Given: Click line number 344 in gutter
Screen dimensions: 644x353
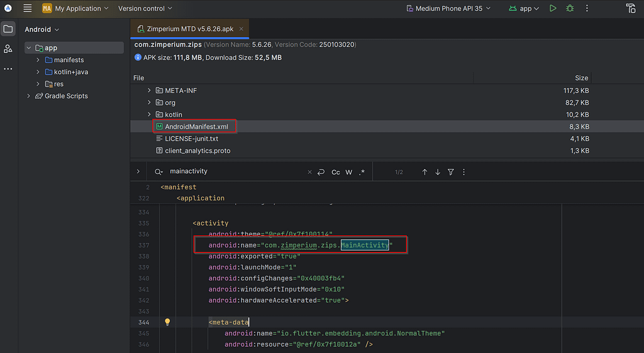Looking at the screenshot, I should tap(144, 322).
